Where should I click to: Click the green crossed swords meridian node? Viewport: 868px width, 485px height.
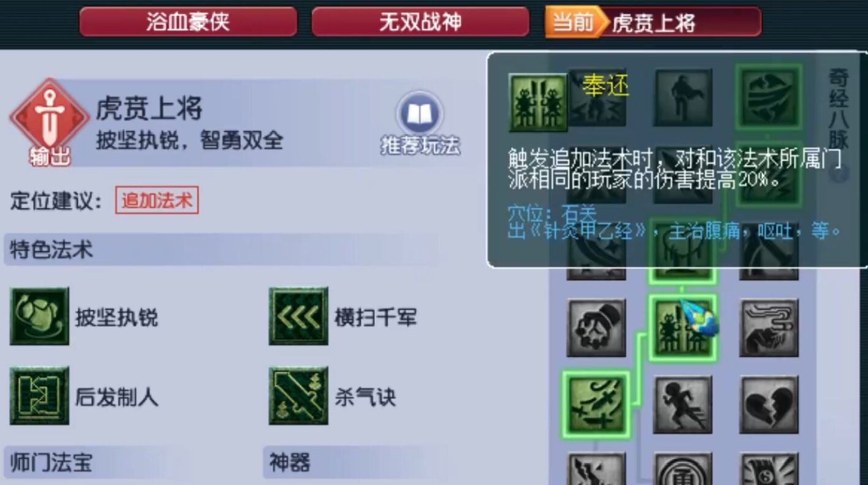[596, 404]
